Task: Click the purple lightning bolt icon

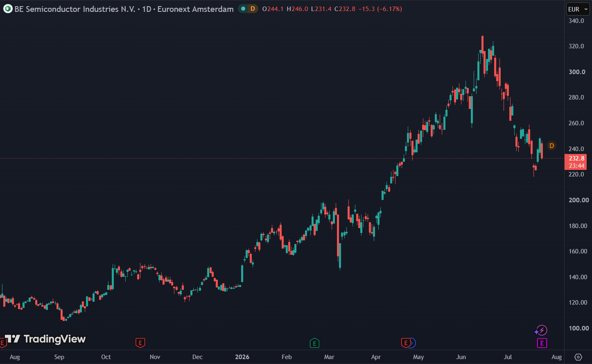Action: (541, 330)
